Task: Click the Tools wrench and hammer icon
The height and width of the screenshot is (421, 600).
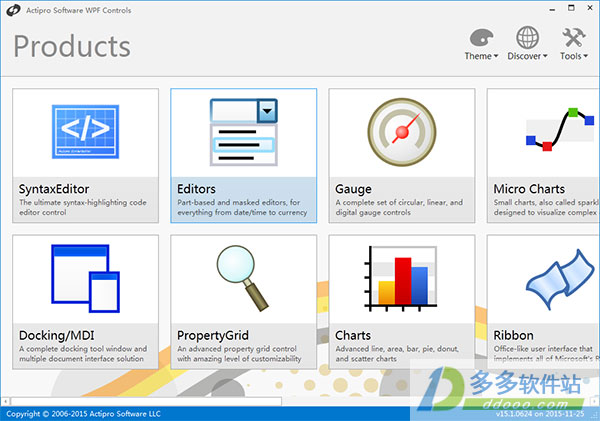Action: [x=574, y=38]
